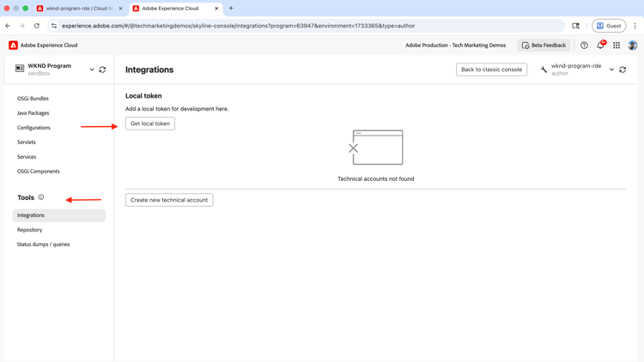
Task: Expand the WKND Program dropdown
Action: (92, 69)
